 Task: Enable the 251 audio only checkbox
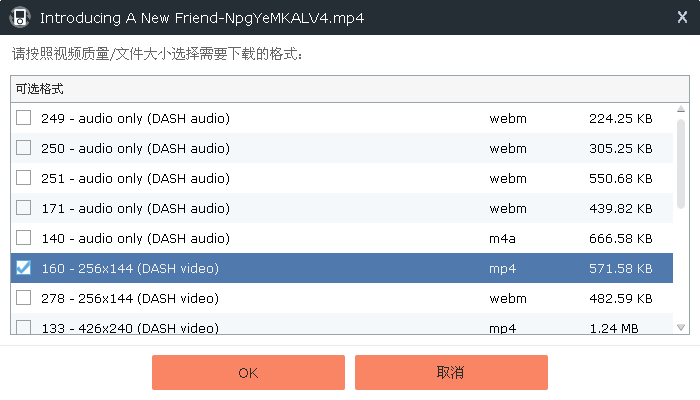[23, 178]
